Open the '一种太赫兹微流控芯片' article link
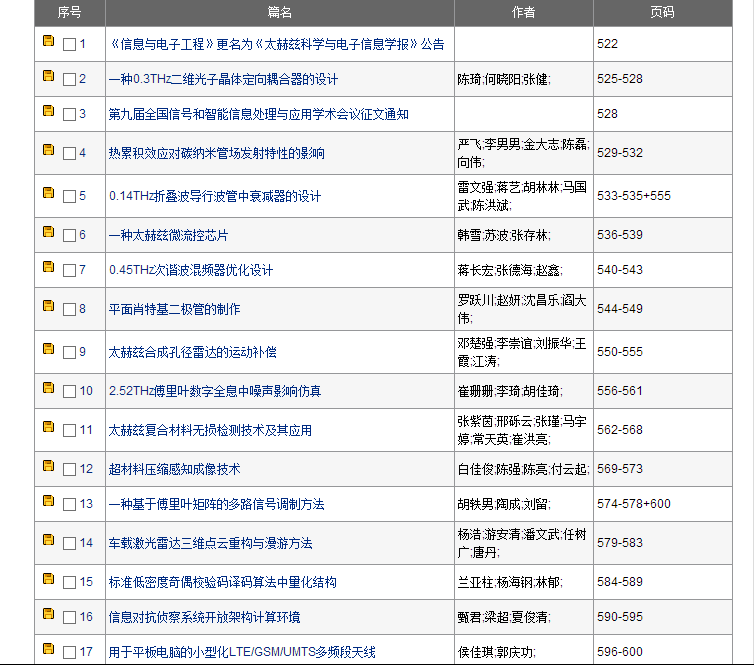This screenshot has width=754, height=665. (x=168, y=235)
